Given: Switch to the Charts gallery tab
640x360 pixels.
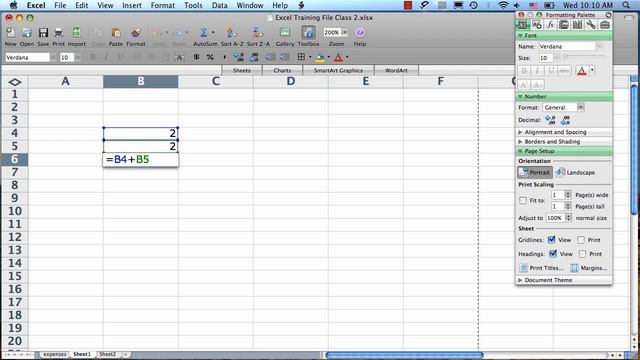Looking at the screenshot, I should point(282,70).
